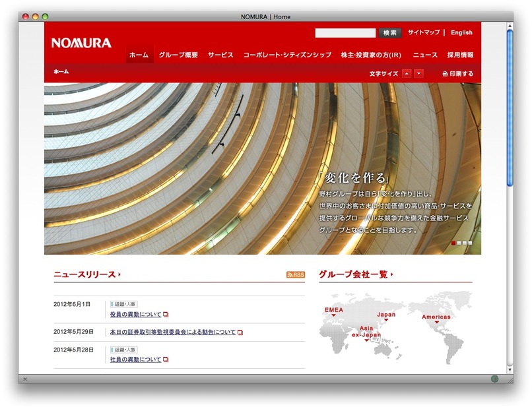The height and width of the screenshot is (409, 532).
Task: Click the 変化を作る hero banner image
Action: point(263,169)
